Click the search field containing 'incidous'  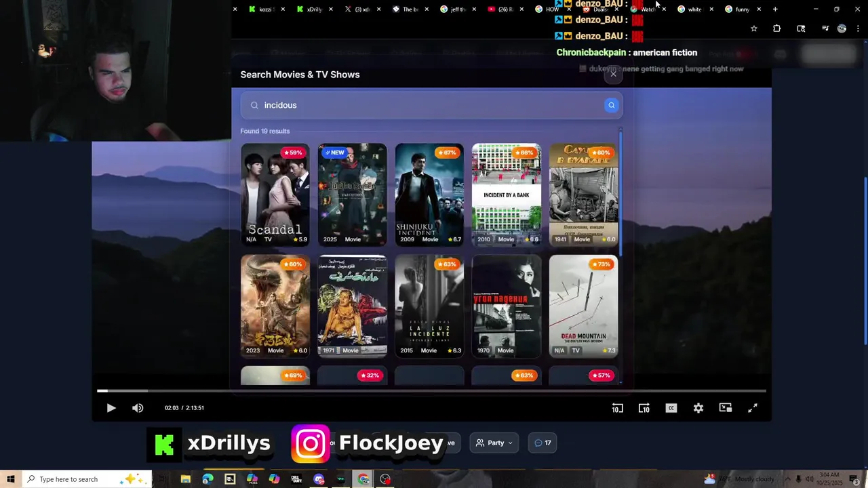tap(431, 105)
